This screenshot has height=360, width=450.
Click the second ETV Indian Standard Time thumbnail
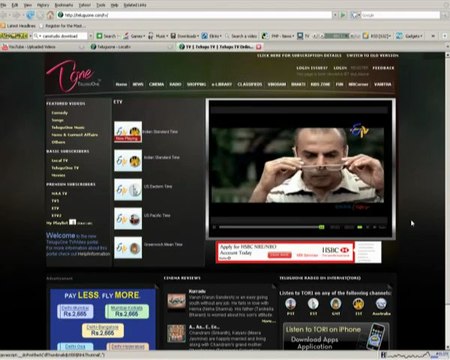pyautogui.click(x=128, y=161)
